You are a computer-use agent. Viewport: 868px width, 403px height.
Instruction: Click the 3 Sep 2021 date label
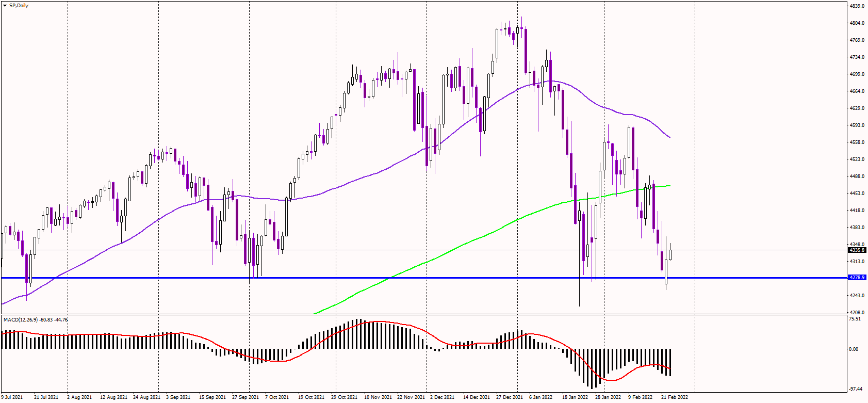178,397
